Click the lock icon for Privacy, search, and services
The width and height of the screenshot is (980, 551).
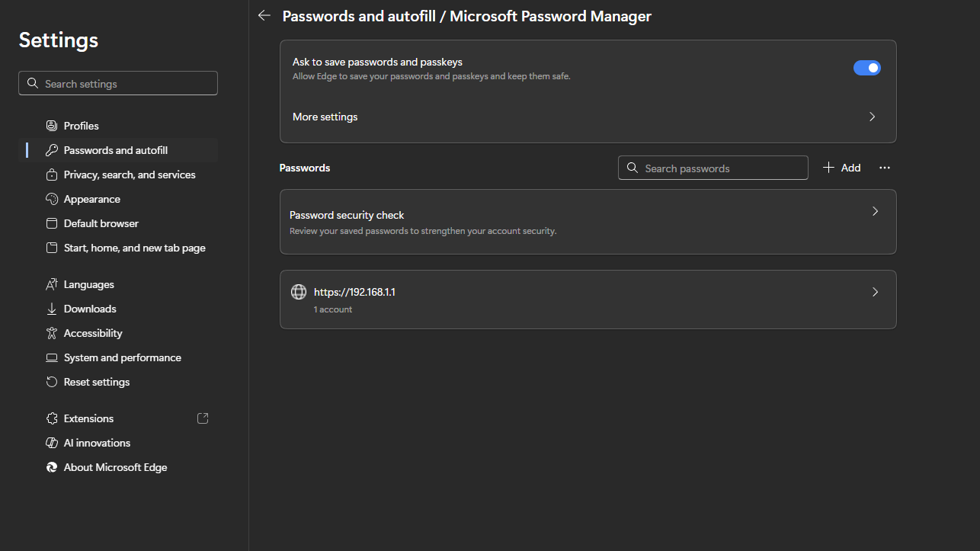(52, 175)
